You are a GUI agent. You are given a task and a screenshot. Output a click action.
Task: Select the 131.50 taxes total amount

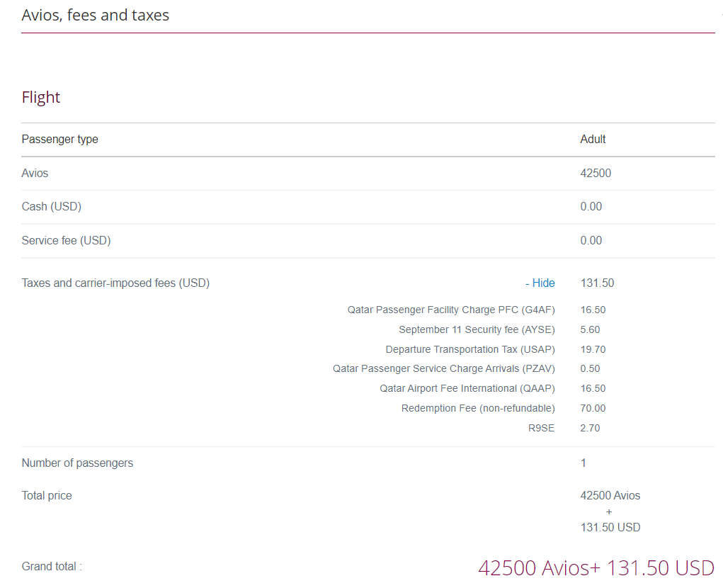click(x=597, y=283)
